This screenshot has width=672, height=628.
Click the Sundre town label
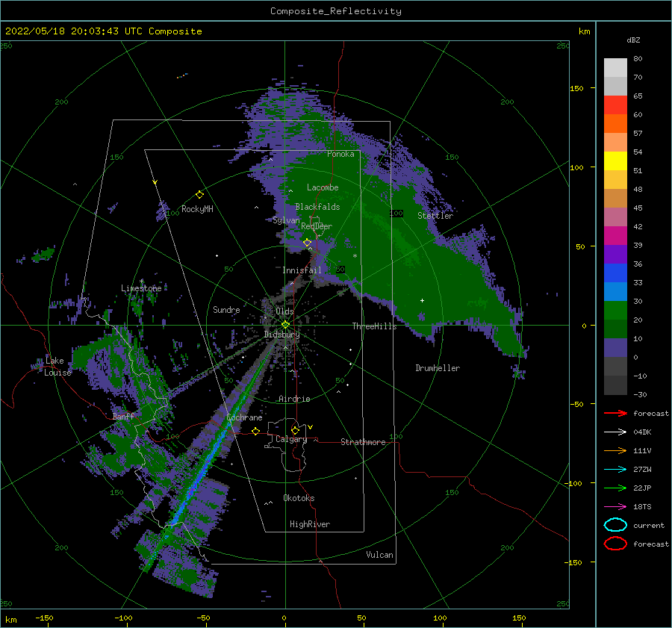pos(226,310)
